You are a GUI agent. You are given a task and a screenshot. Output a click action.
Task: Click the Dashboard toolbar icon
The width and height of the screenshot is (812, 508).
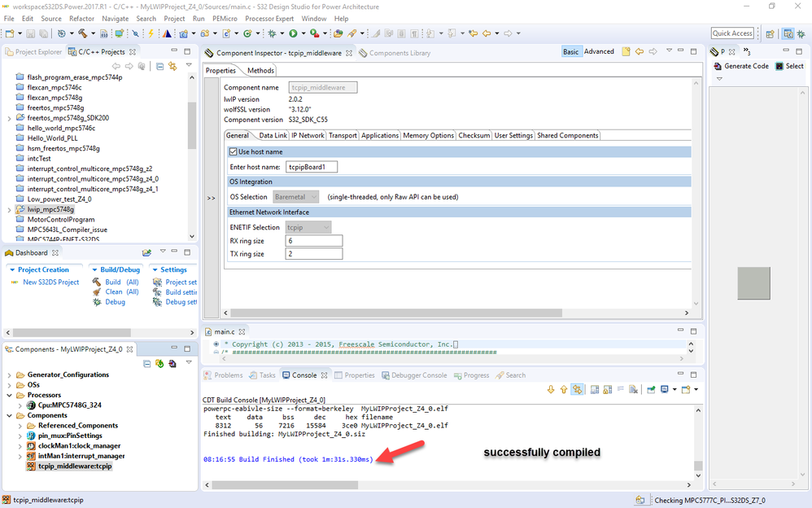[147, 252]
